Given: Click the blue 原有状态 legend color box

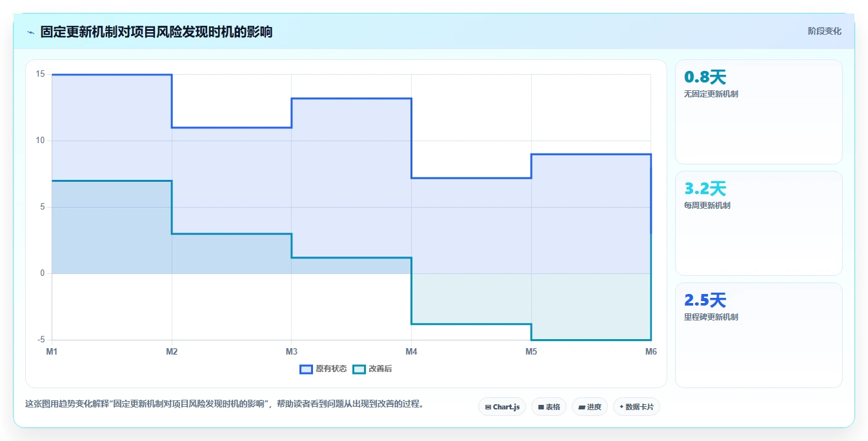Looking at the screenshot, I should [x=306, y=369].
